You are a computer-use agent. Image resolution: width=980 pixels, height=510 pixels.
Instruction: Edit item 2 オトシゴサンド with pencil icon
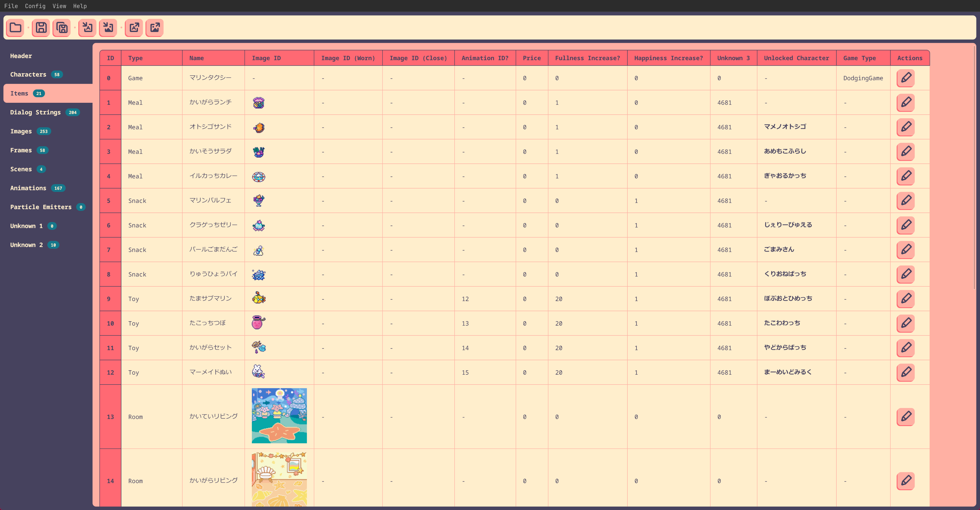coord(906,127)
